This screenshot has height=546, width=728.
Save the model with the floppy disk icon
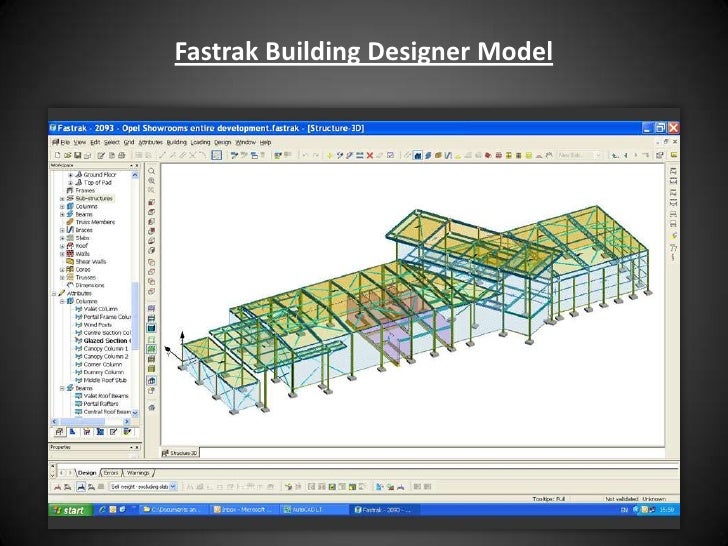point(78,155)
